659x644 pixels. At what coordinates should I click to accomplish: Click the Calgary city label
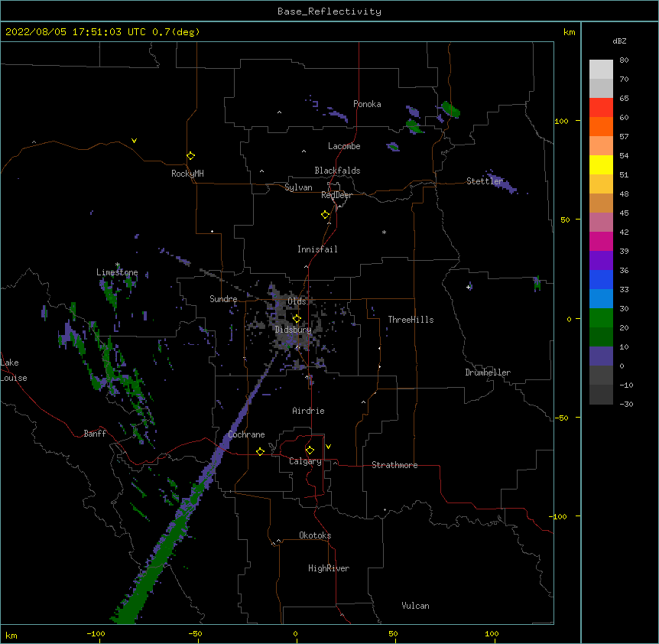[305, 461]
